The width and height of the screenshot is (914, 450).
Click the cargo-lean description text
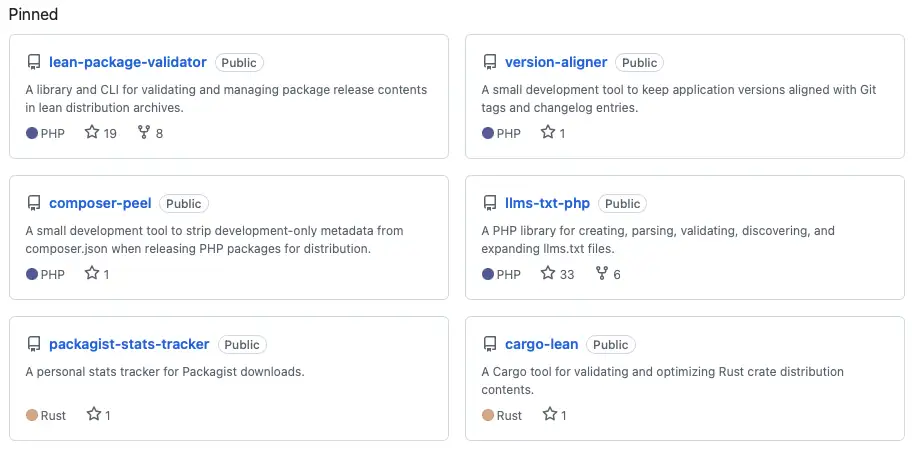coord(663,381)
